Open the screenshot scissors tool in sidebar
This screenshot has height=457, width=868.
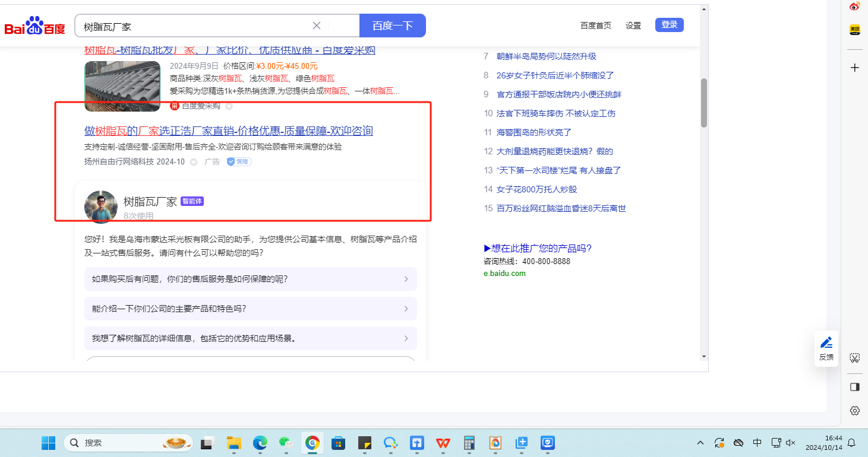(x=854, y=358)
